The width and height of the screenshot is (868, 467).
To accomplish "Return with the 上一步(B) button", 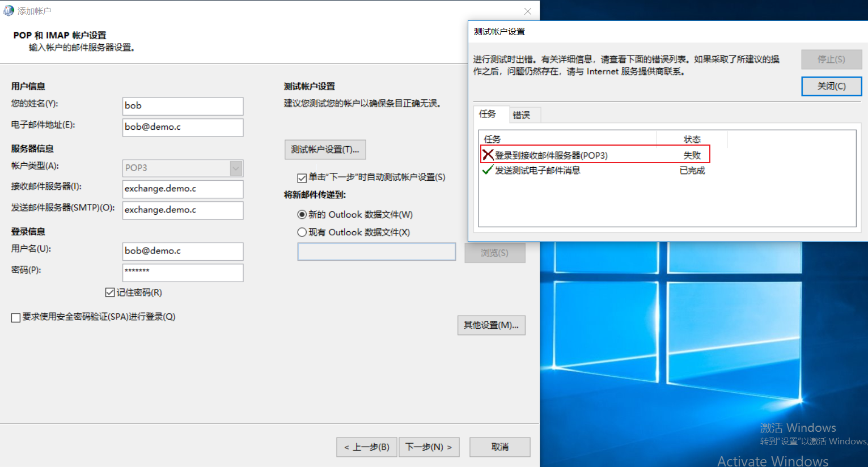I will coord(367,447).
